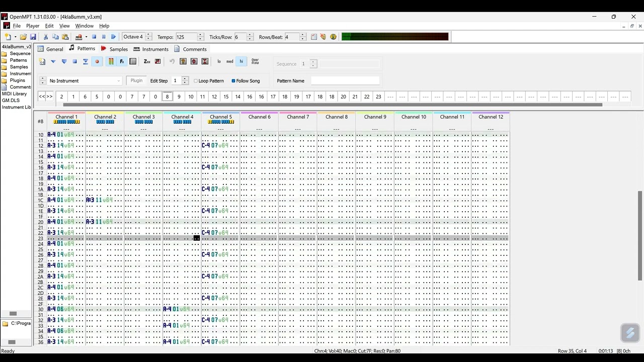Click the Copy icon in main toolbar
The image size is (644, 362).
pos(55,37)
